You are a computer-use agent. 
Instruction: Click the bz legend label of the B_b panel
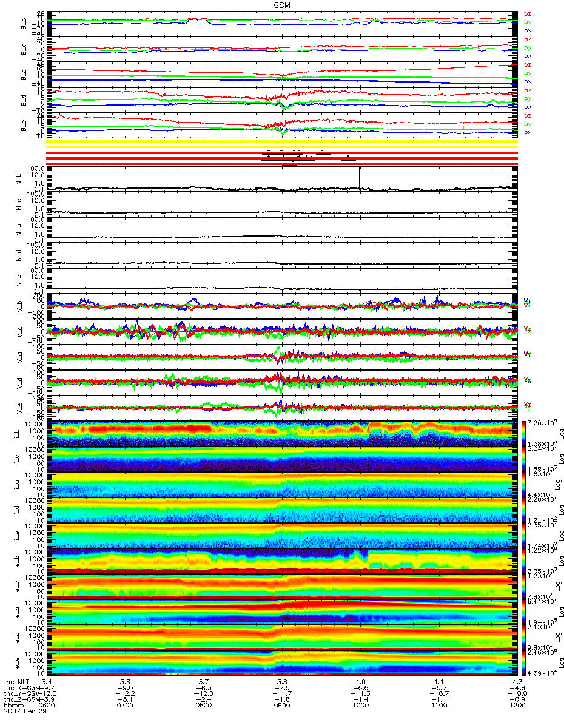(x=528, y=13)
